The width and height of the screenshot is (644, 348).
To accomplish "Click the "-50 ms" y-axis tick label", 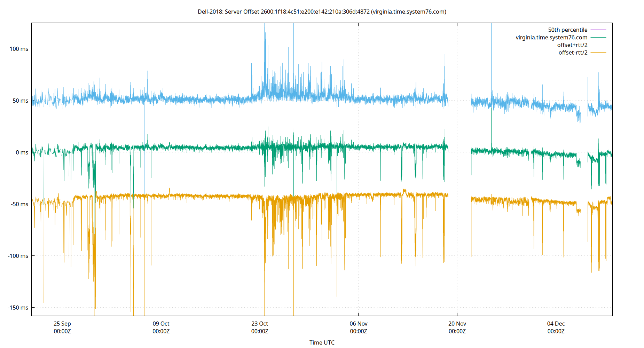I will (x=19, y=205).
